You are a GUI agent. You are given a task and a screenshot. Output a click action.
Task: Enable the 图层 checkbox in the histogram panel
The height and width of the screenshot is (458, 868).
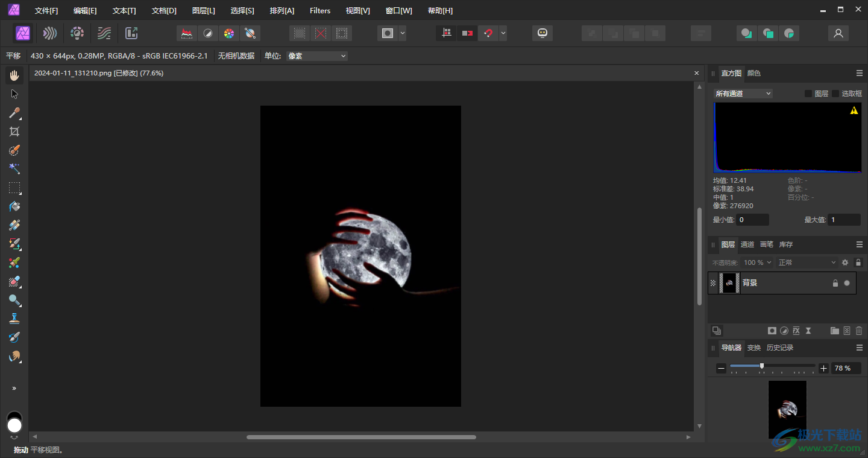click(x=809, y=94)
